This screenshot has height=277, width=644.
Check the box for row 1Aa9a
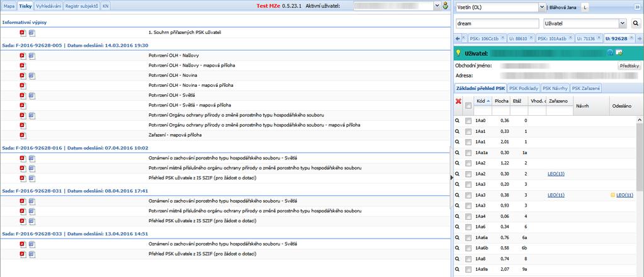click(x=468, y=269)
